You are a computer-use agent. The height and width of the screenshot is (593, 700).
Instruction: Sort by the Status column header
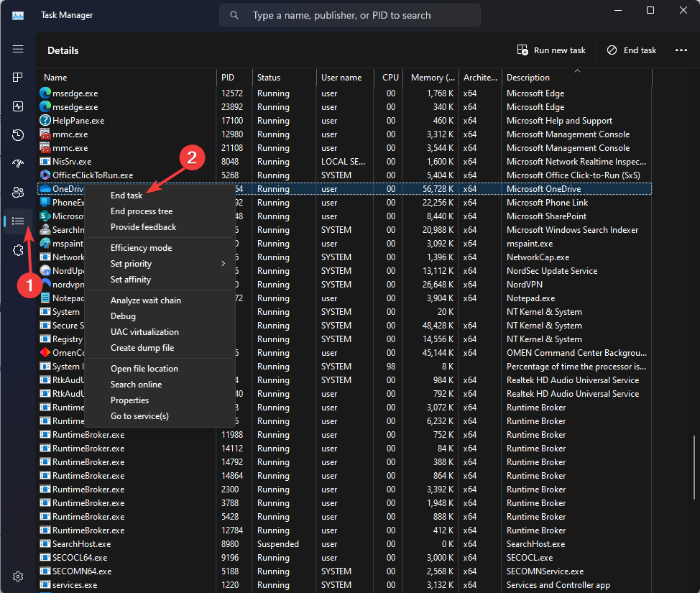(285, 77)
